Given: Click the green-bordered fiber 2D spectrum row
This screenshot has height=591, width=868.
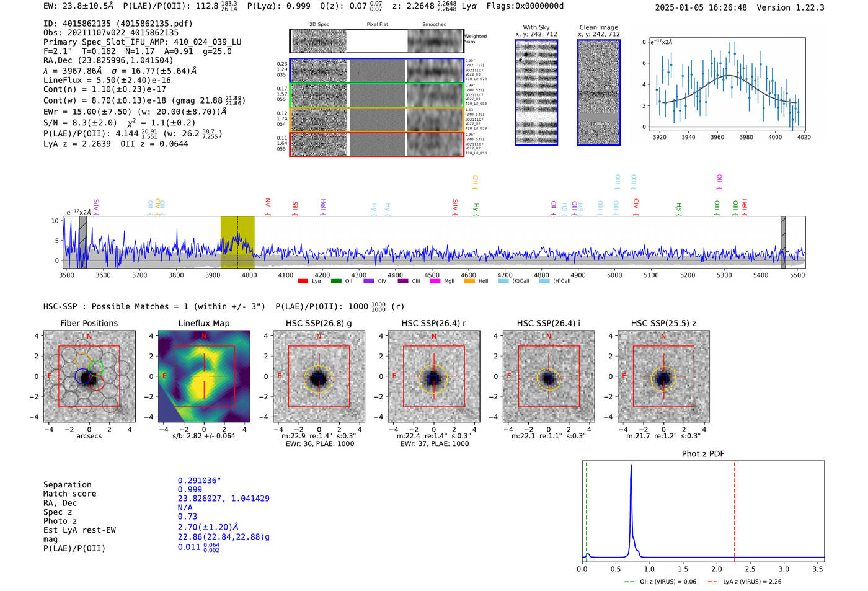Looking at the screenshot, I should (376, 96).
